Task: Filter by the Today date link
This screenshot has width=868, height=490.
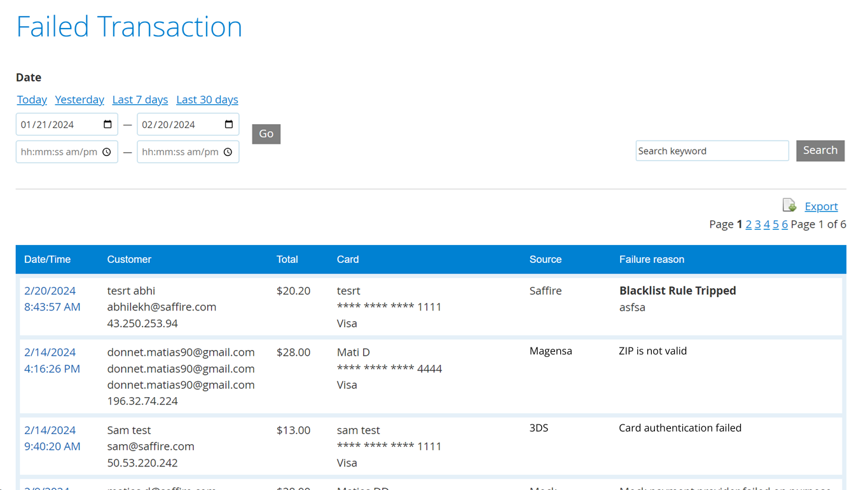Action: click(x=32, y=99)
